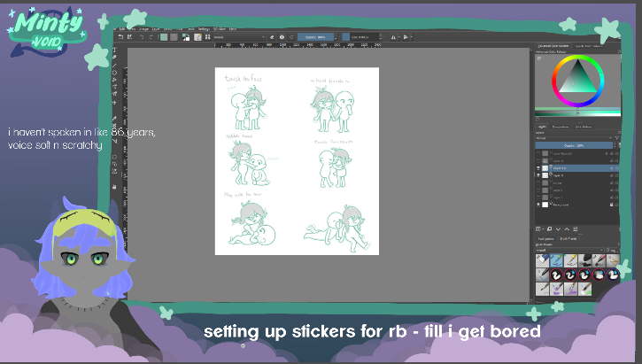Click the brush size slider in toolbar

pos(360,37)
